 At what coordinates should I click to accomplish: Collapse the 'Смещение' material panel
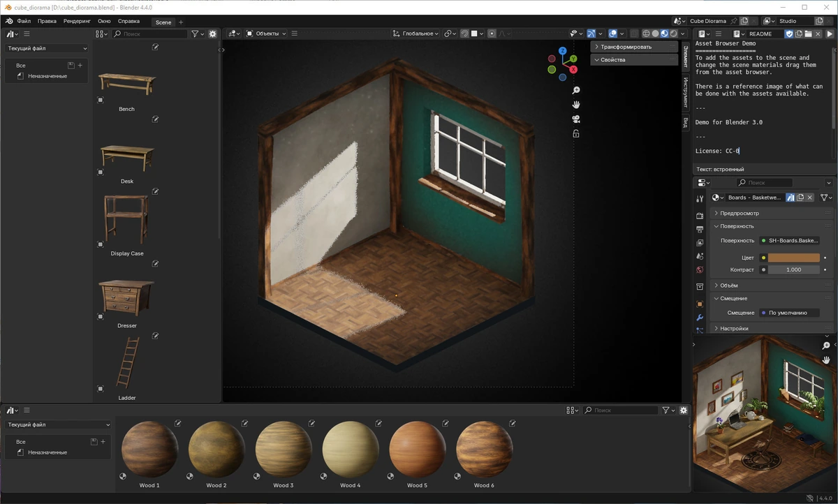pyautogui.click(x=772, y=298)
